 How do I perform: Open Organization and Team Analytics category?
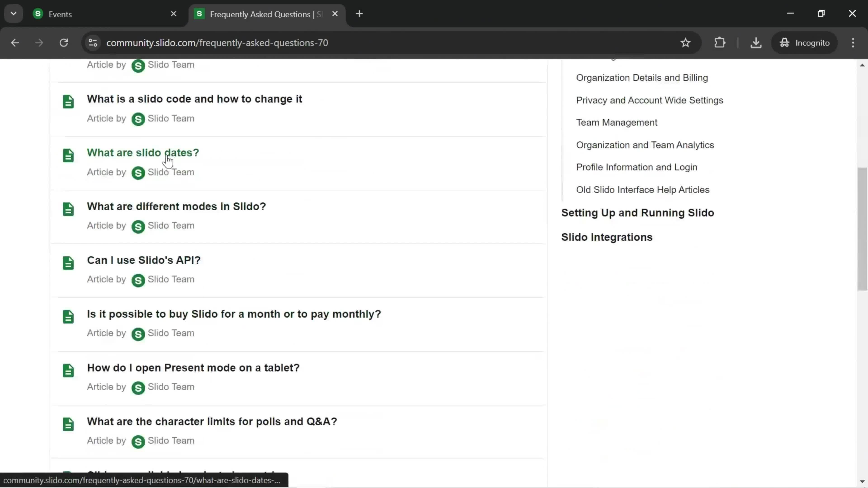[645, 145]
